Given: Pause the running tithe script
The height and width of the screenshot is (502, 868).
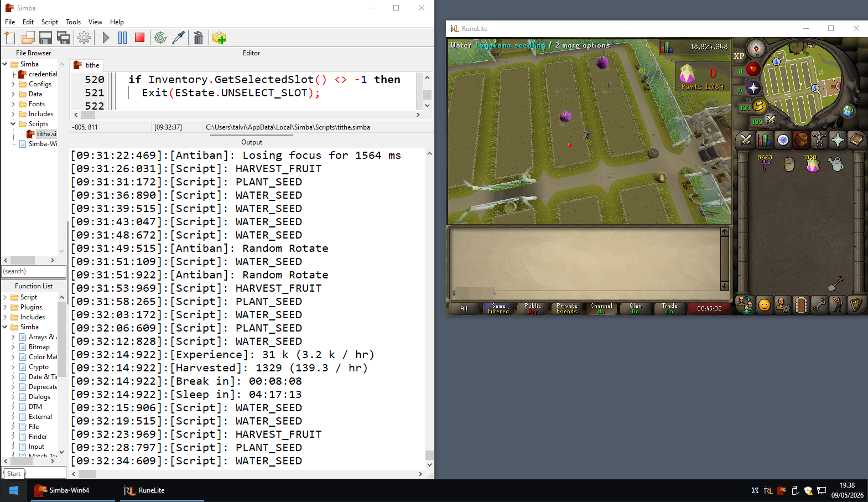Looking at the screenshot, I should (x=123, y=38).
